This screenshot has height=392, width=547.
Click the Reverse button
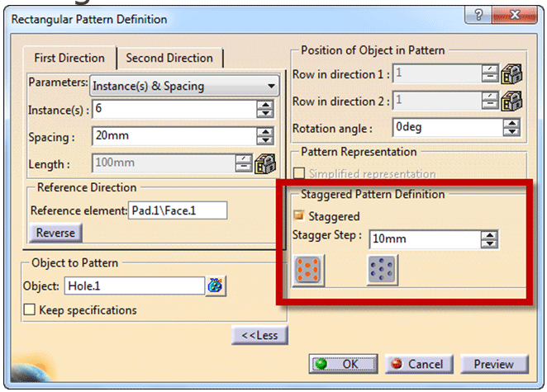tap(55, 233)
